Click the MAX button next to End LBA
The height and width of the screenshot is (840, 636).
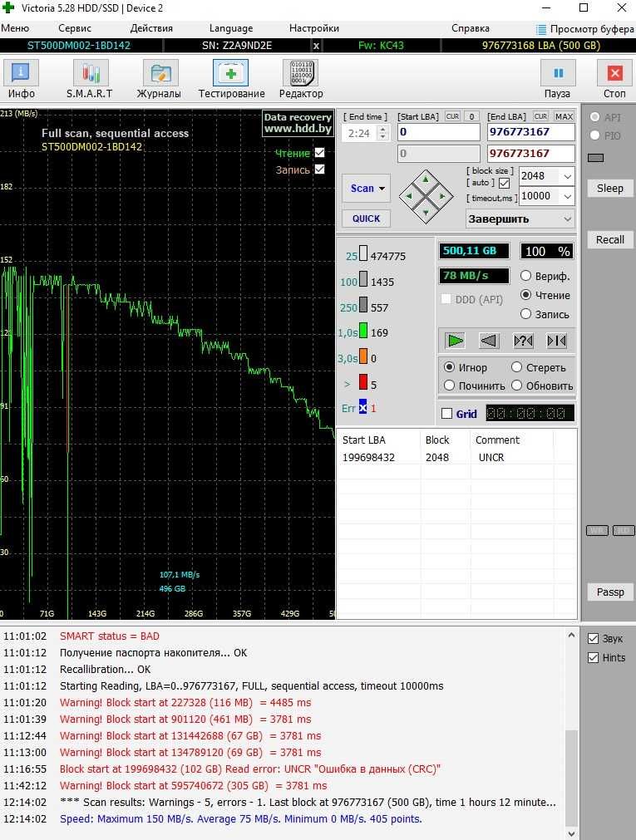click(x=565, y=116)
